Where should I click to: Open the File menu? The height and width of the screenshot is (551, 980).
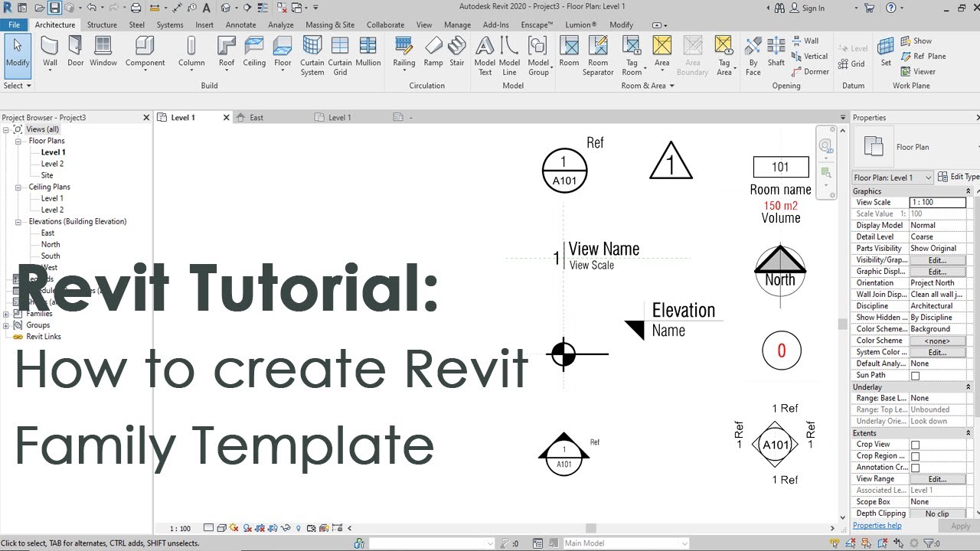[x=15, y=24]
